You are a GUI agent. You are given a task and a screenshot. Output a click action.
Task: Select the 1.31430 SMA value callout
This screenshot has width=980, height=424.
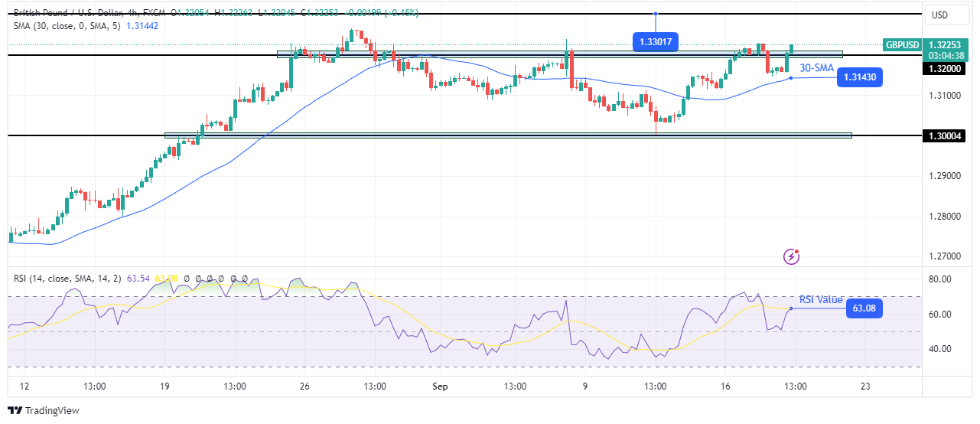tap(861, 77)
